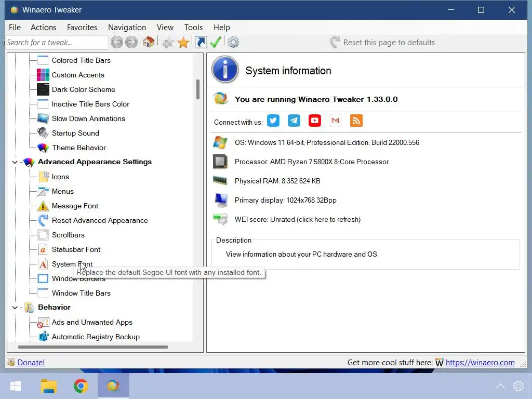Click the Physical RAM text line

click(x=277, y=181)
